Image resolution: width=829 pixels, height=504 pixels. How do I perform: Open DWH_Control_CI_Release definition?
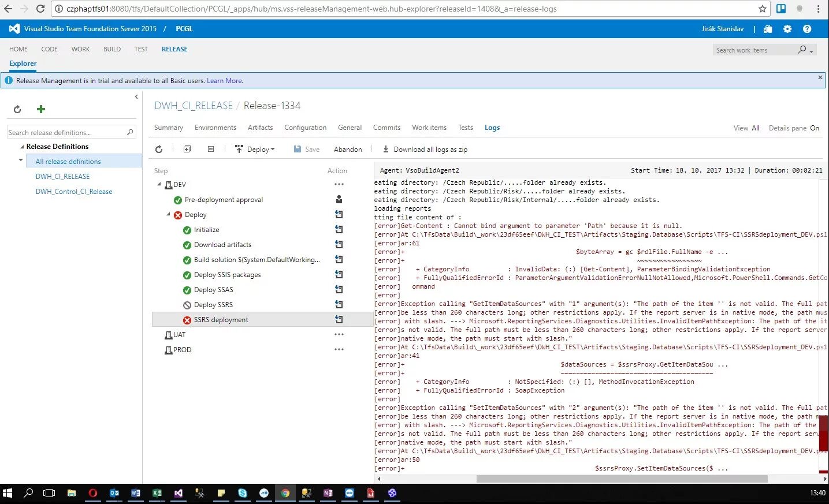74,192
